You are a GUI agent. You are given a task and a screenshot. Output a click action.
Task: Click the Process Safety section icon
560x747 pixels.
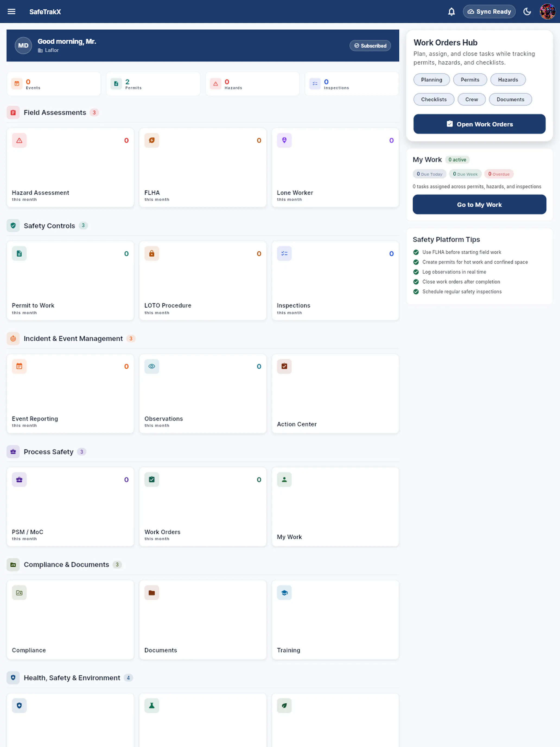coord(13,452)
